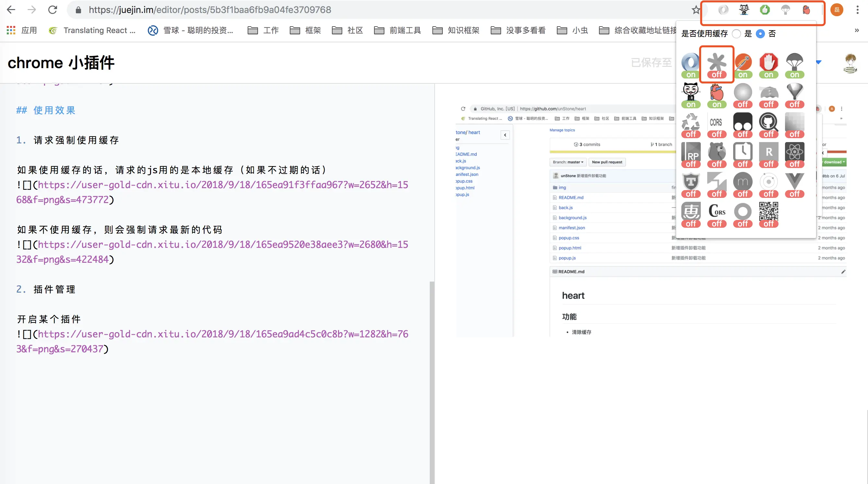Click the QR code extension icon
This screenshot has width=868, height=484.
(768, 211)
